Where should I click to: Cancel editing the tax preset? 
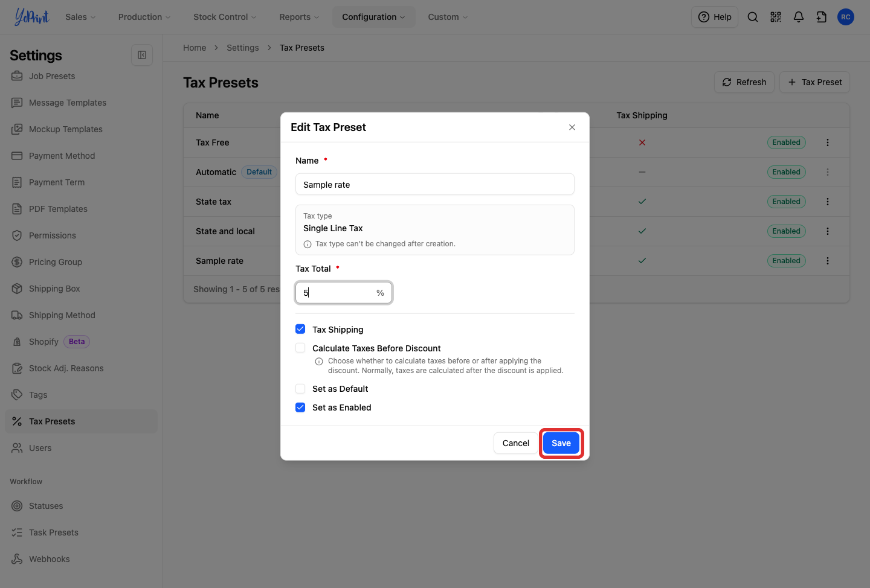[516, 443]
